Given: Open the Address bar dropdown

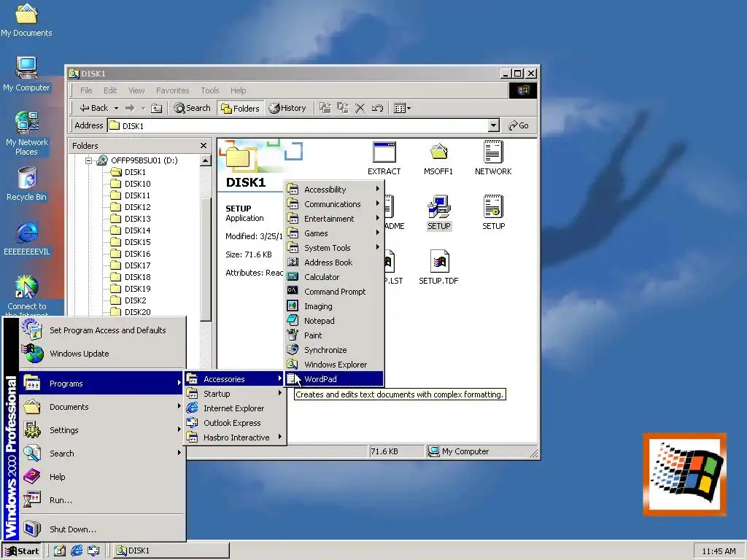Looking at the screenshot, I should (x=494, y=125).
